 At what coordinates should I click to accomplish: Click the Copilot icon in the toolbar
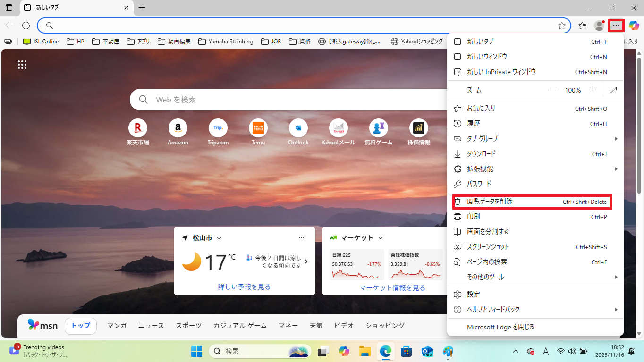(x=634, y=25)
